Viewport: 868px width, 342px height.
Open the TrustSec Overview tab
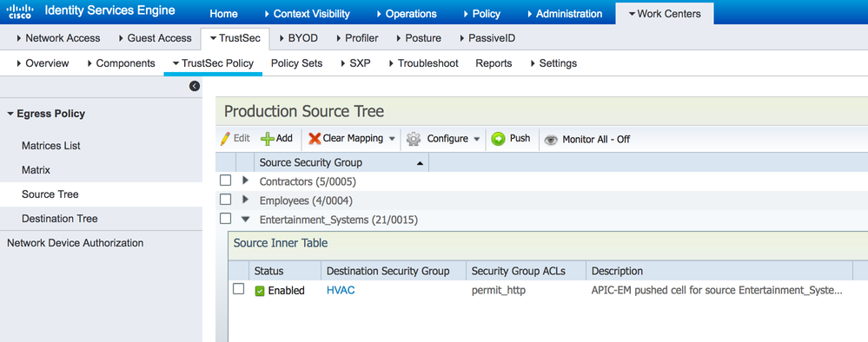pyautogui.click(x=43, y=63)
